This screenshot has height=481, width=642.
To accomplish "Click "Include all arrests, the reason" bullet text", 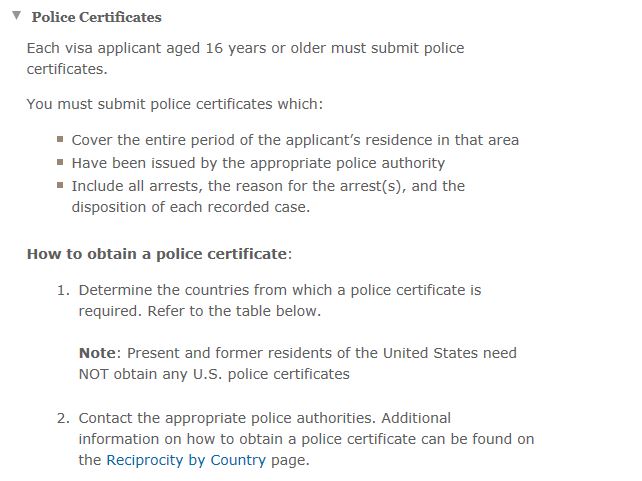I will 268,186.
